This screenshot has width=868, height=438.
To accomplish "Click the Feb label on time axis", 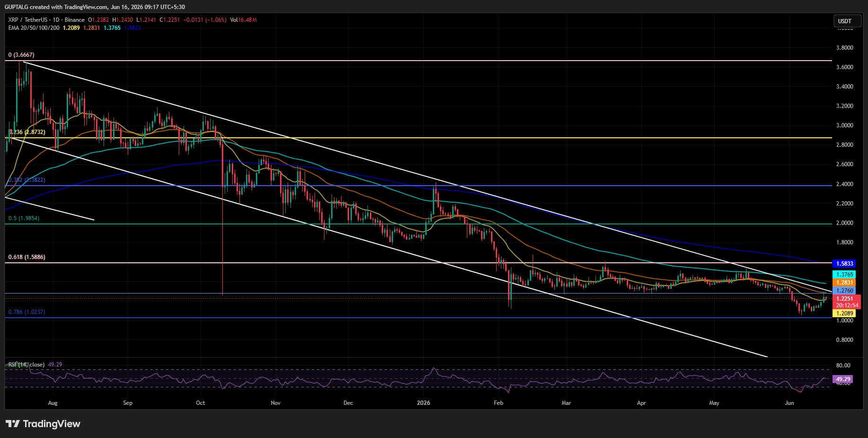I will click(498, 403).
